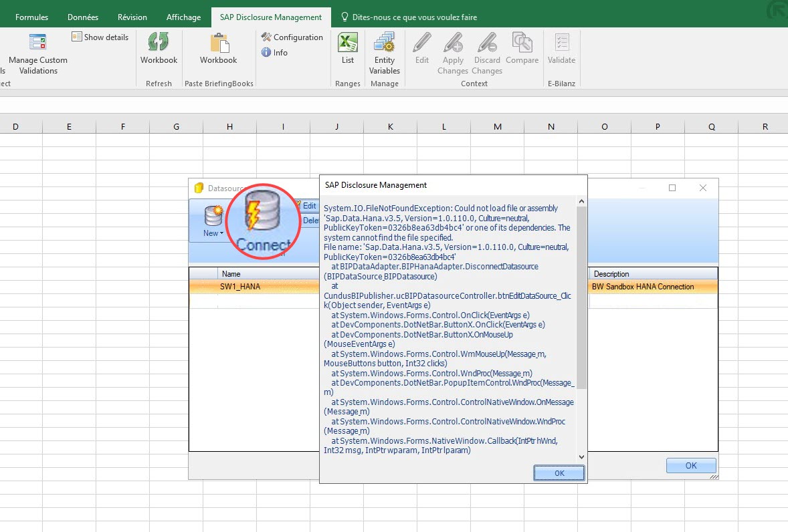
Task: Click the error dialog scrollbar thumb
Action: click(x=581, y=297)
